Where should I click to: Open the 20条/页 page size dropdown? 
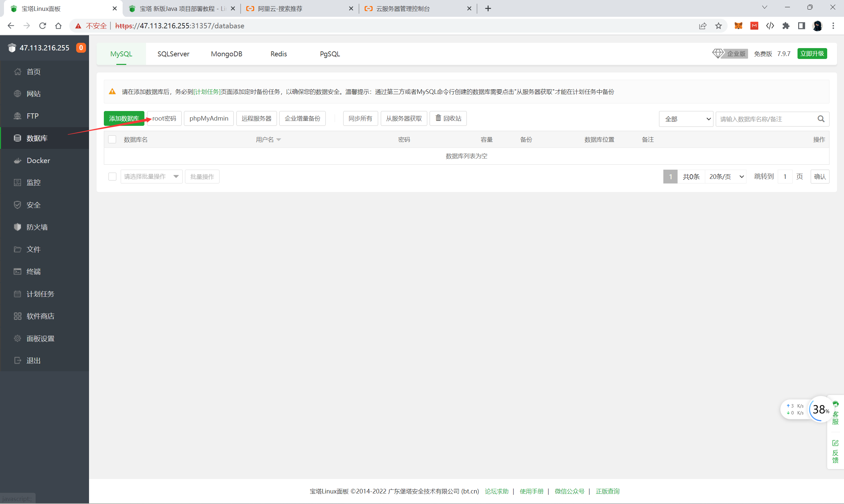[726, 177]
